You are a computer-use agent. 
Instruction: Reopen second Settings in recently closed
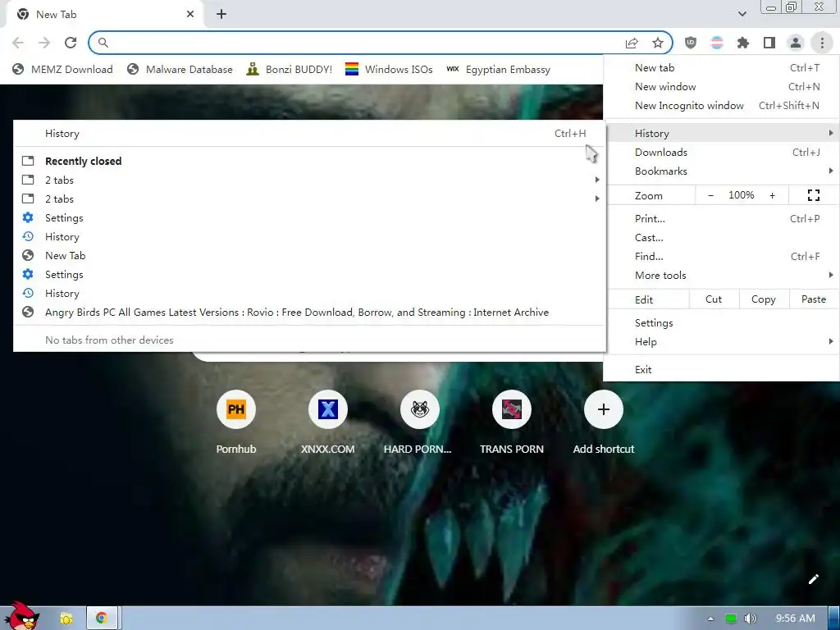[309, 274]
